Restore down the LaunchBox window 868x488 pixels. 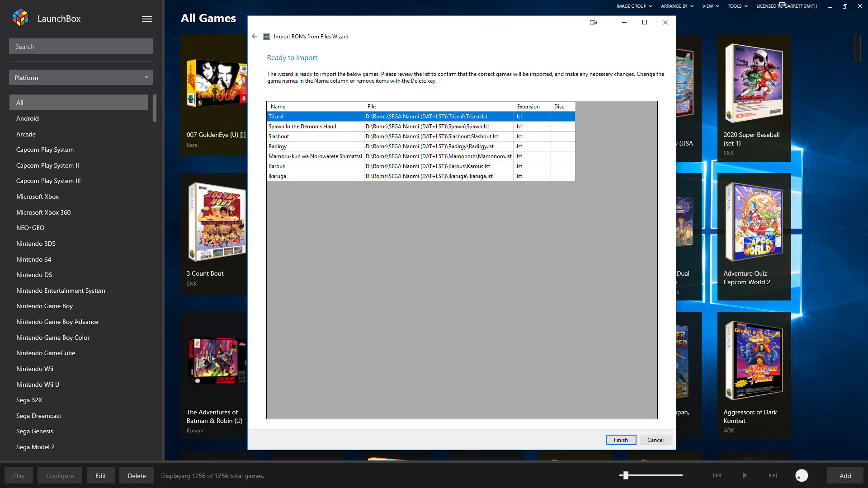coord(844,6)
